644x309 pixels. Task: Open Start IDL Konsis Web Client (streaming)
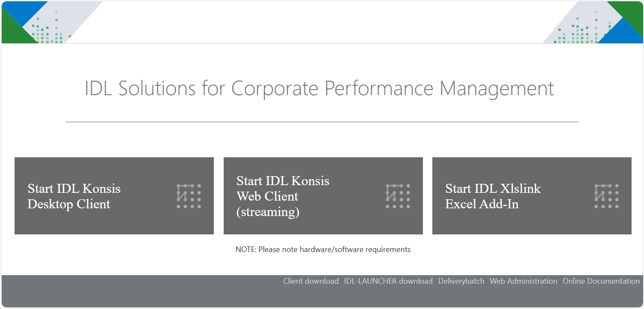(323, 196)
